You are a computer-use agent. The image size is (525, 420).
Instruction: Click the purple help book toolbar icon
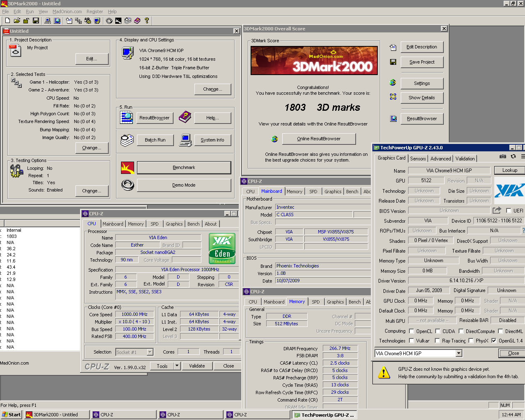[137, 21]
